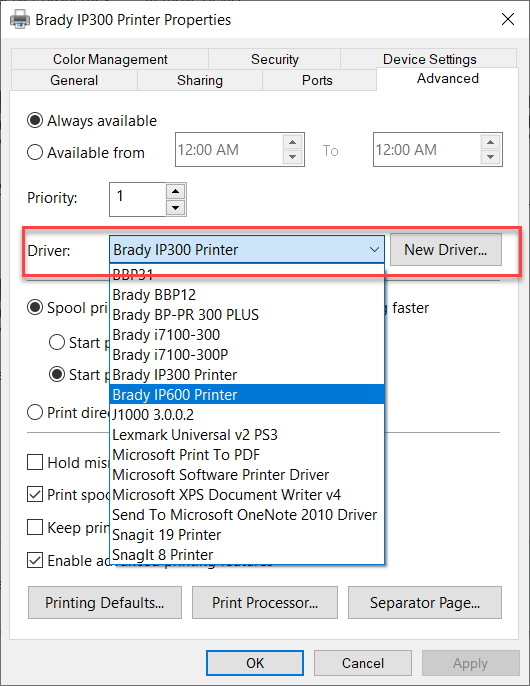Uncheck Enable advanced printing features checkbox
530x686 pixels.
click(x=35, y=560)
